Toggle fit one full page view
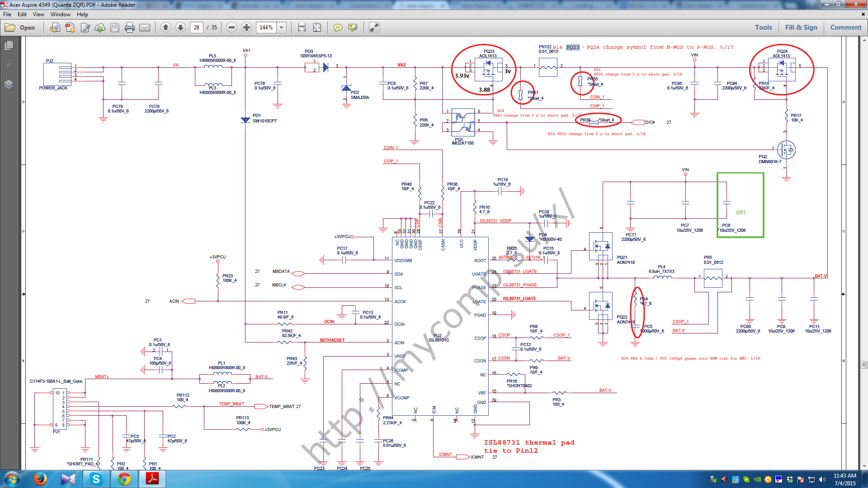 pyautogui.click(x=317, y=28)
